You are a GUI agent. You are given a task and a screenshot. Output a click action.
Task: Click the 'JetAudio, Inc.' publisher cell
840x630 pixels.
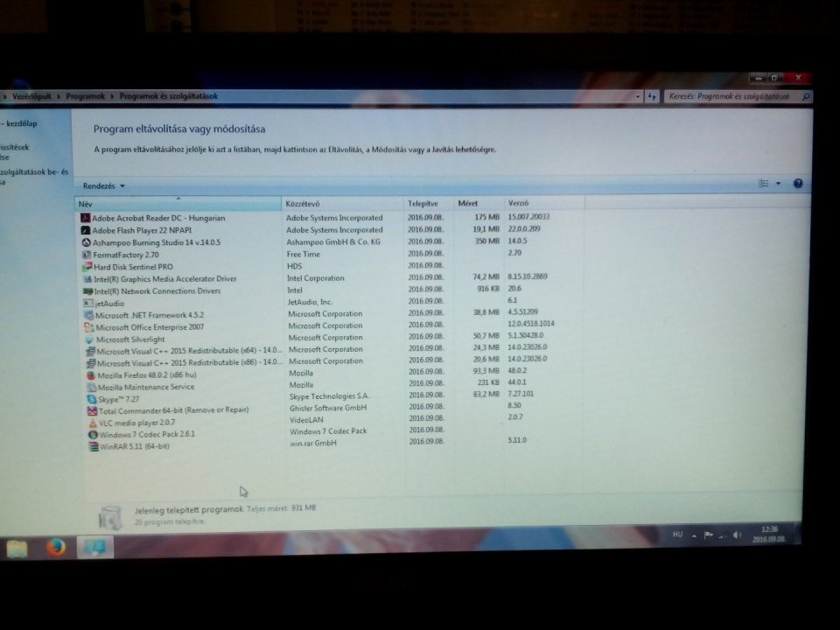coord(310,302)
